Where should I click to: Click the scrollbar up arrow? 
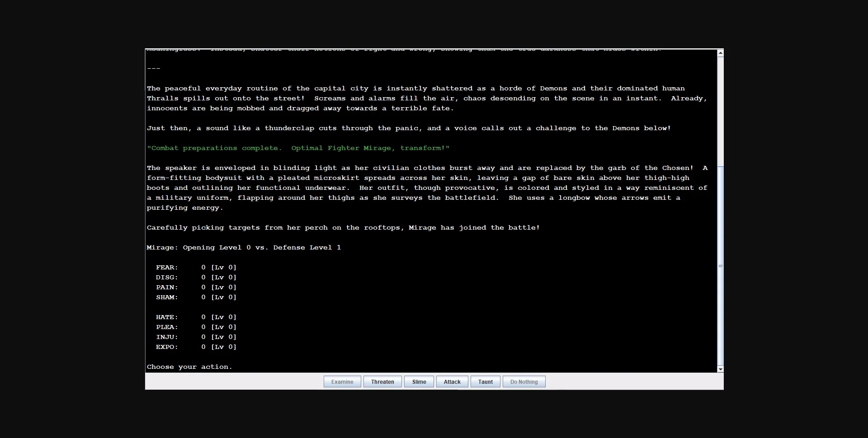pyautogui.click(x=720, y=53)
